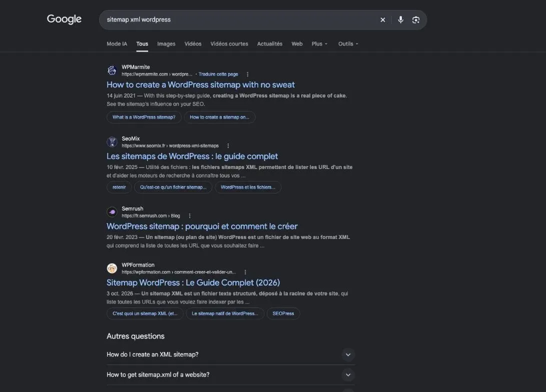Open the Outils dropdown
This screenshot has width=546, height=392.
pos(348,44)
